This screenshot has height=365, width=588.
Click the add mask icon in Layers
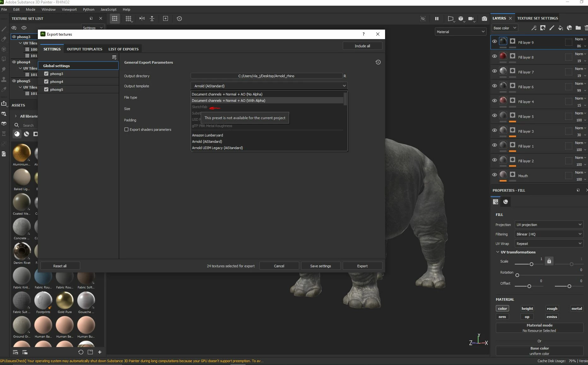(x=543, y=28)
